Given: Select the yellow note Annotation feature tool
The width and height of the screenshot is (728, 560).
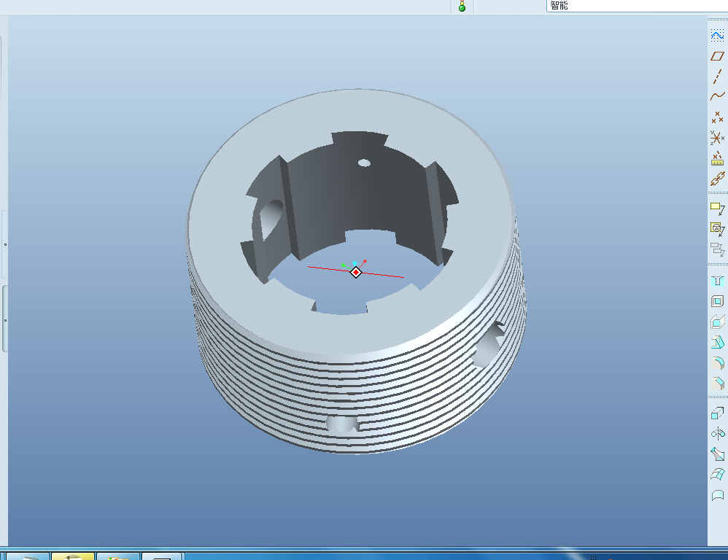Looking at the screenshot, I should 717,209.
